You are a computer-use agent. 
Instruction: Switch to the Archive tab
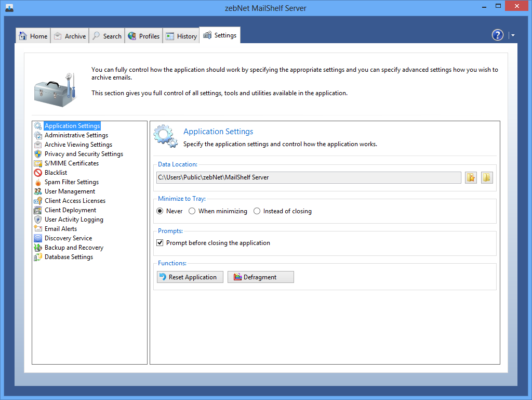pyautogui.click(x=70, y=36)
